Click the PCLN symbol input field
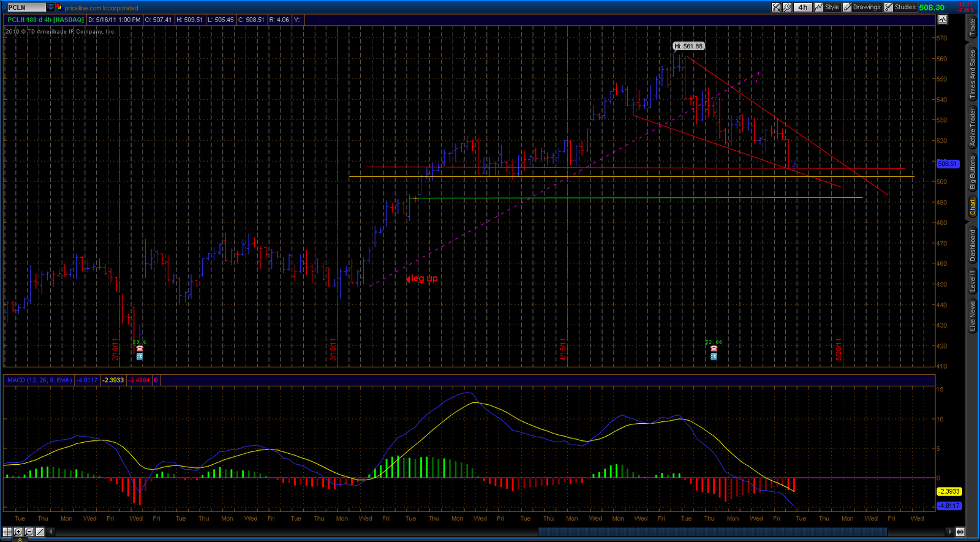Image resolution: width=980 pixels, height=542 pixels. pyautogui.click(x=26, y=7)
